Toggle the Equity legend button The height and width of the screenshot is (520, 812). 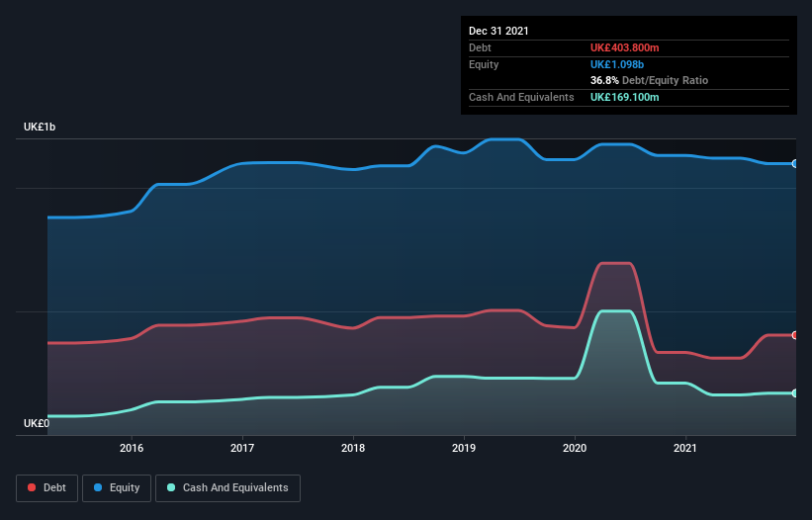point(117,488)
